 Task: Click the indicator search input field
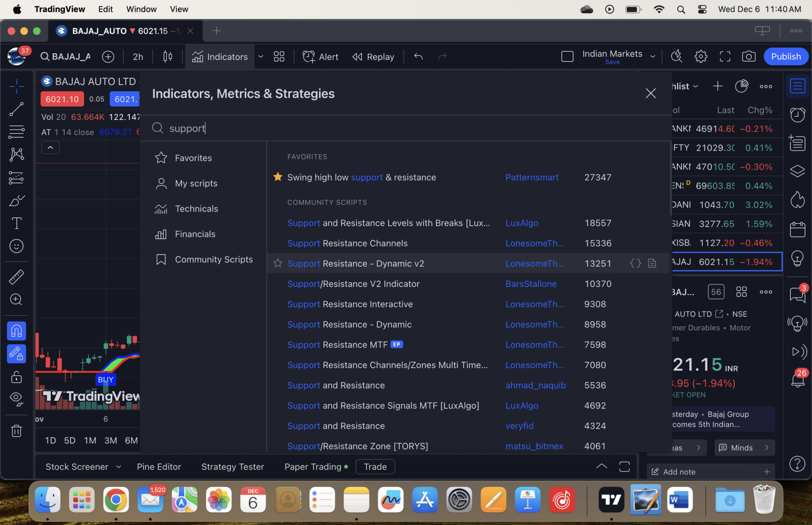click(357, 128)
